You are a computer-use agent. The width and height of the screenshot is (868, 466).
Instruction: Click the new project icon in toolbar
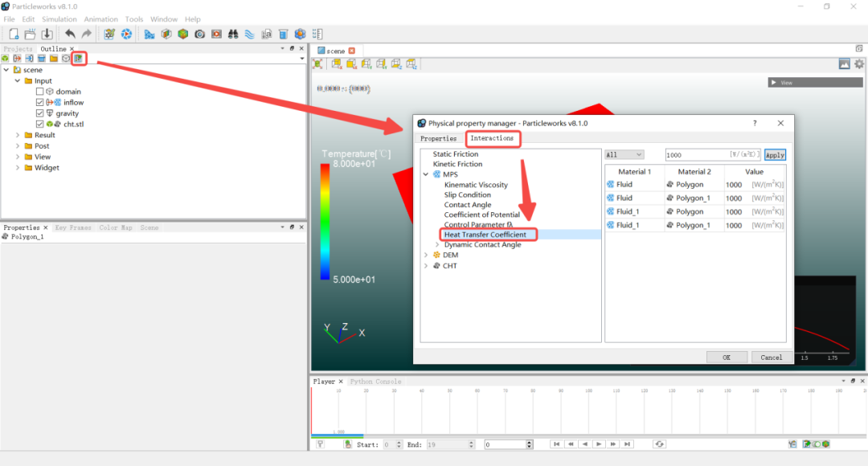(x=14, y=34)
